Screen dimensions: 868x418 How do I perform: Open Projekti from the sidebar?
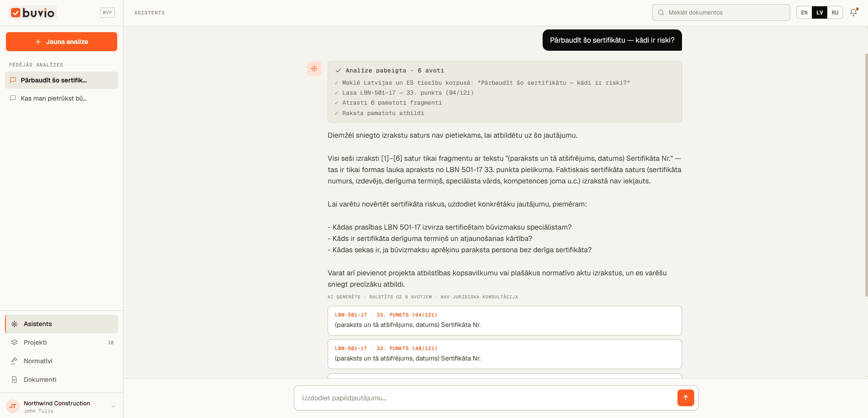click(x=62, y=342)
